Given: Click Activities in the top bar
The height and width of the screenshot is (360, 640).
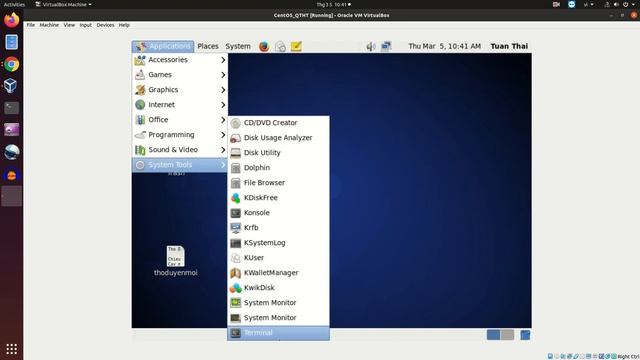Looking at the screenshot, I should coord(14,4).
